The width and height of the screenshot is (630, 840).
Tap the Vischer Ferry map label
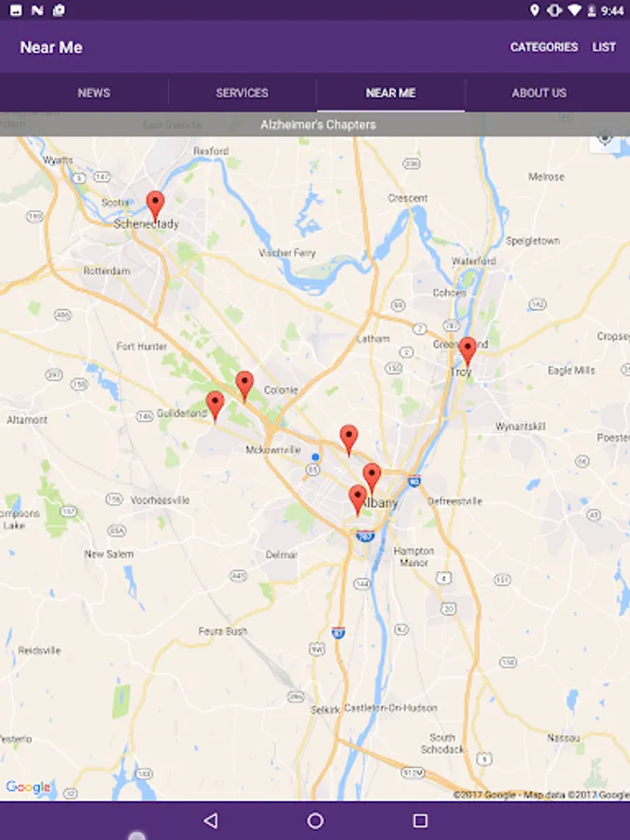pos(287,253)
